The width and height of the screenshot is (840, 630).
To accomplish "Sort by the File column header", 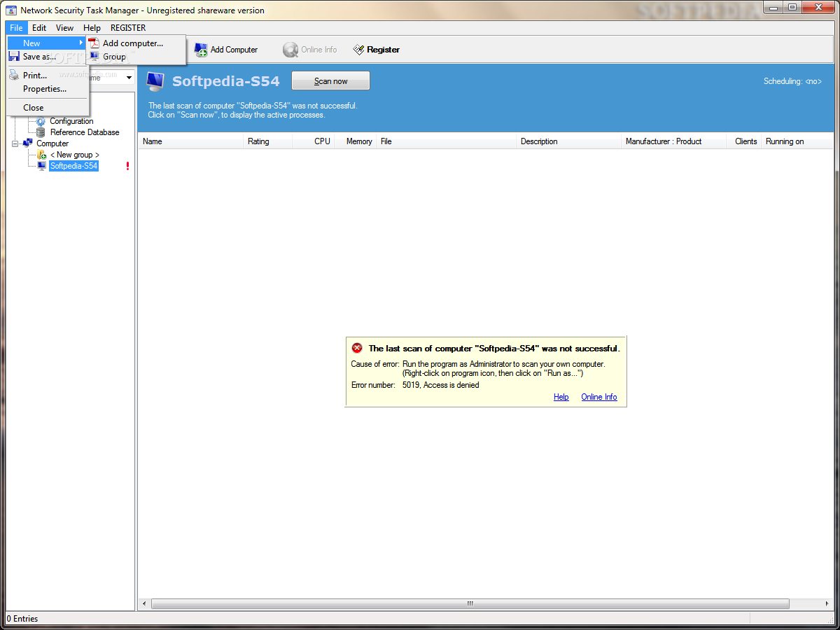I will point(447,141).
